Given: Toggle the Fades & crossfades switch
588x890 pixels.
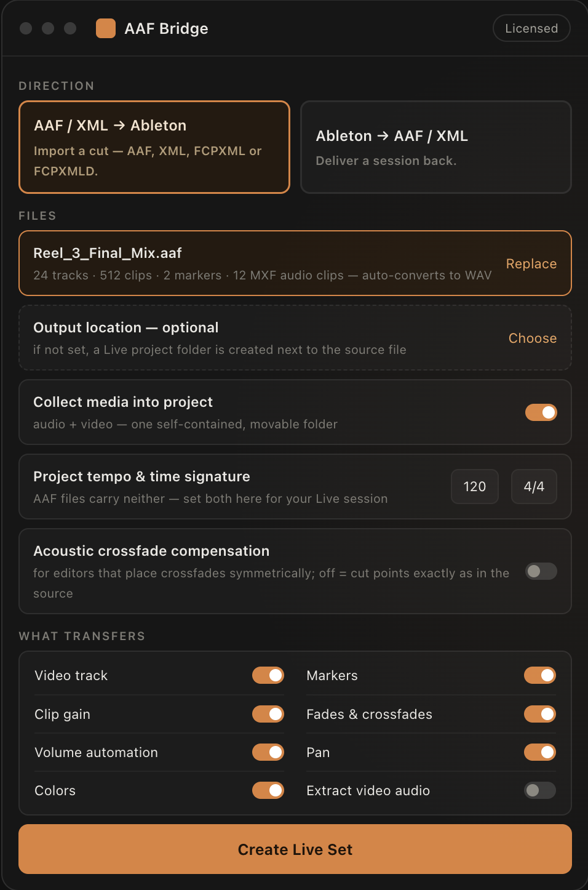Looking at the screenshot, I should pos(540,714).
